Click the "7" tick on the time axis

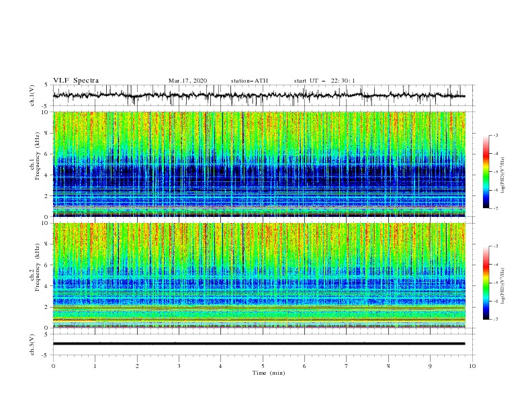tap(347, 366)
